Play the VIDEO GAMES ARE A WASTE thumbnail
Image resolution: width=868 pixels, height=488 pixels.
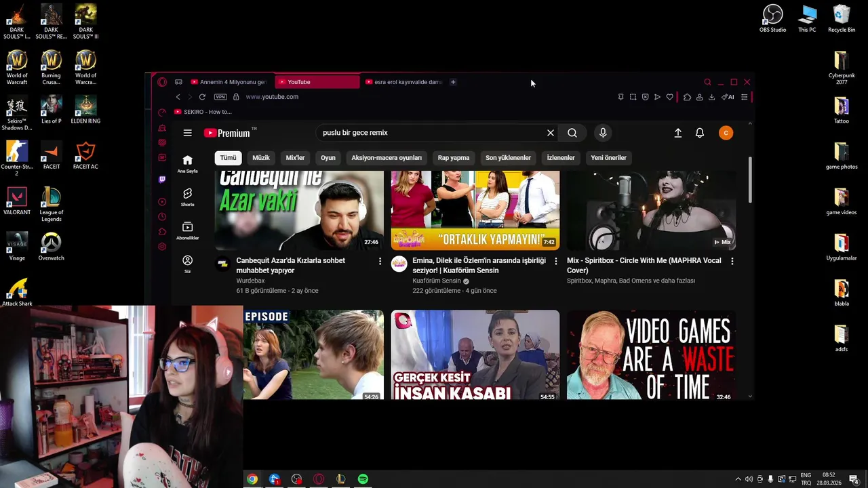click(651, 355)
